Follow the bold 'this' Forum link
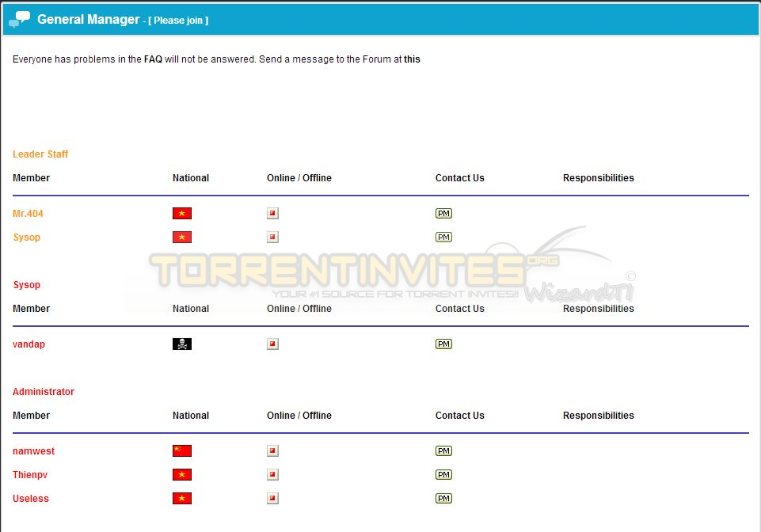The width and height of the screenshot is (761, 532). coord(412,59)
